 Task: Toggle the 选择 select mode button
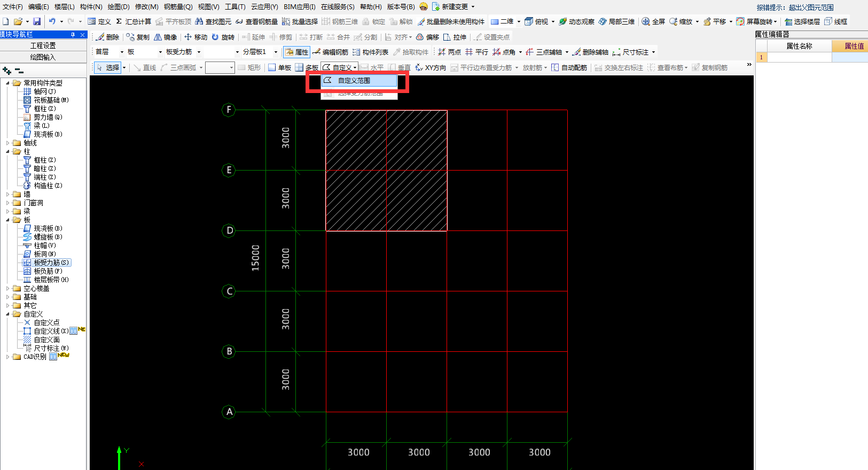click(x=108, y=67)
